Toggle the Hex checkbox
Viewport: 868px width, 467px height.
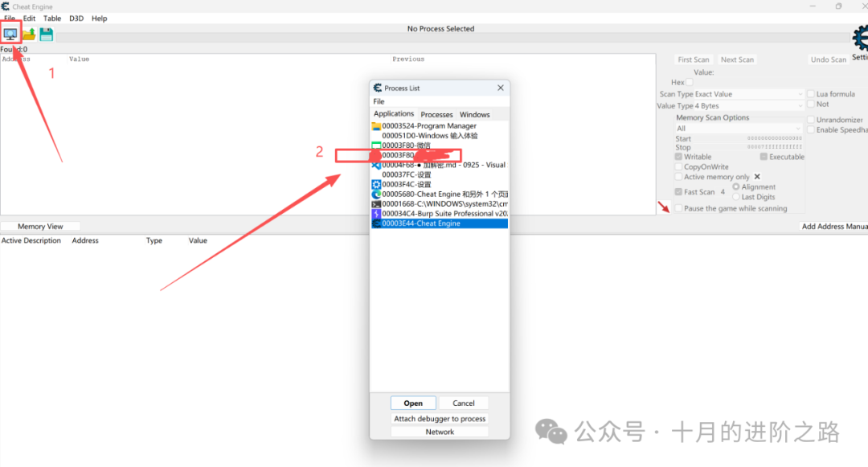690,83
